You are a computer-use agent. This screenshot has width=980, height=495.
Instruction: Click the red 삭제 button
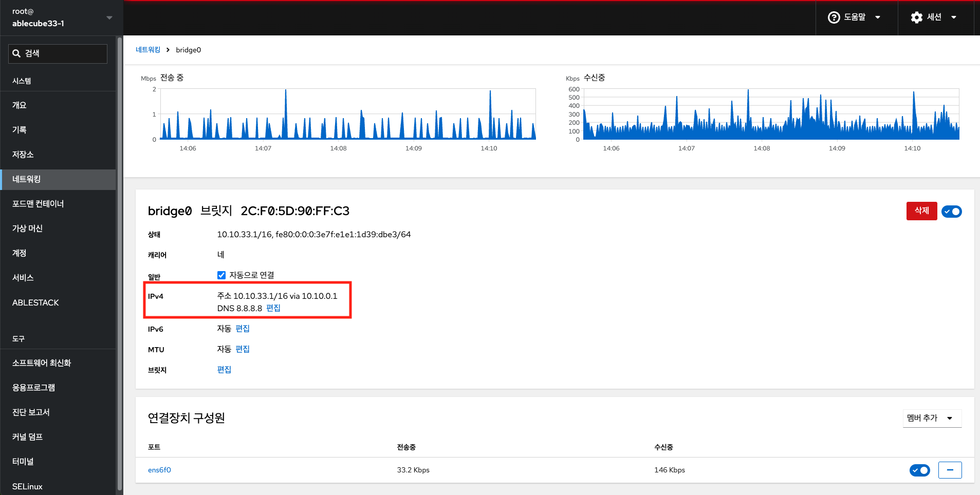coord(921,211)
